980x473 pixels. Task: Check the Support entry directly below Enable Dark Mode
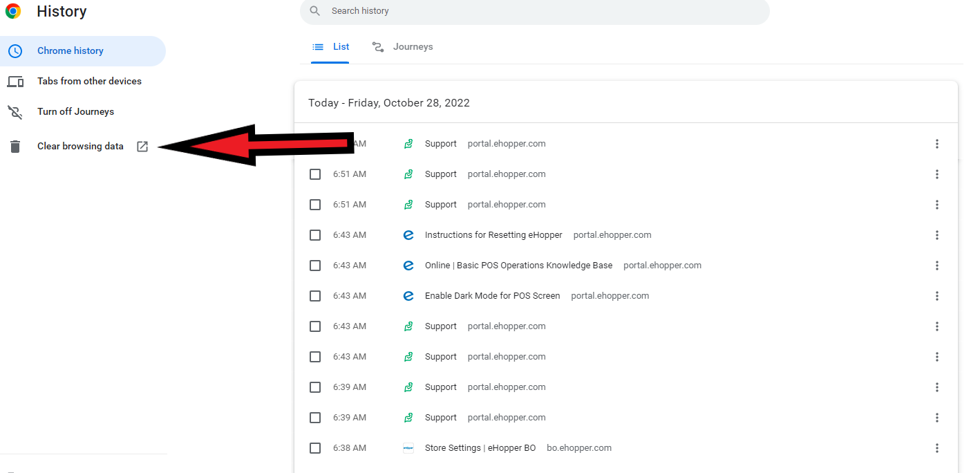[315, 326]
